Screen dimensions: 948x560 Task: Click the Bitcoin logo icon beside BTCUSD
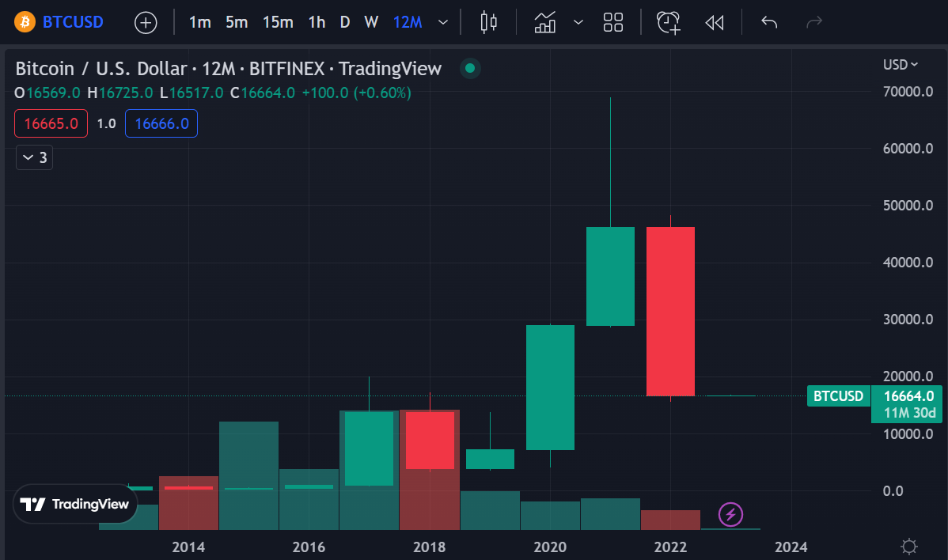pyautogui.click(x=25, y=22)
